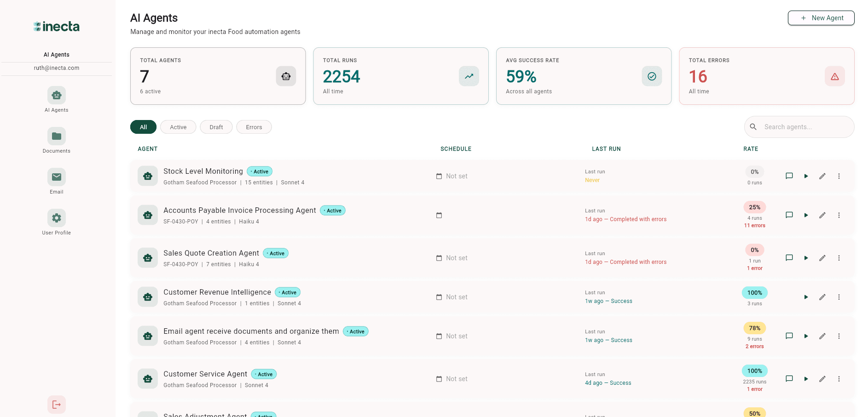
Task: Edit the Email agent receive documents agent
Action: 822,336
